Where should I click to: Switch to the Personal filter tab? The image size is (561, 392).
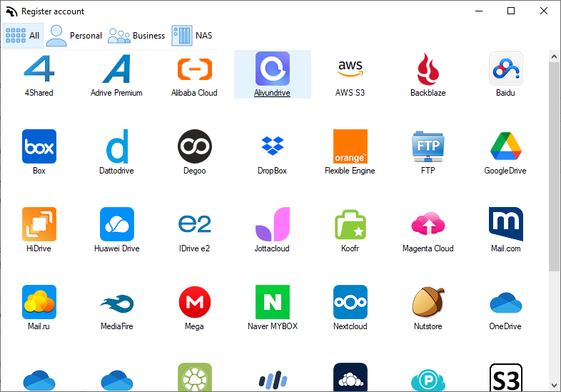74,36
